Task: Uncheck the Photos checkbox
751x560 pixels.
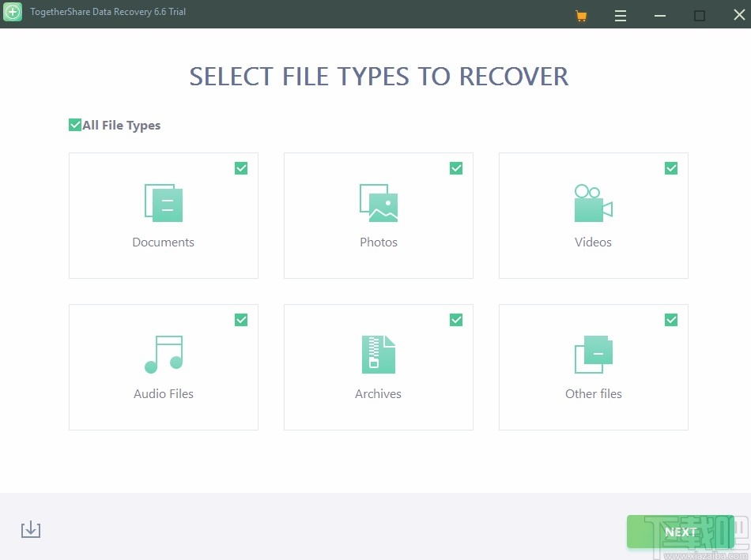Action: [x=456, y=167]
